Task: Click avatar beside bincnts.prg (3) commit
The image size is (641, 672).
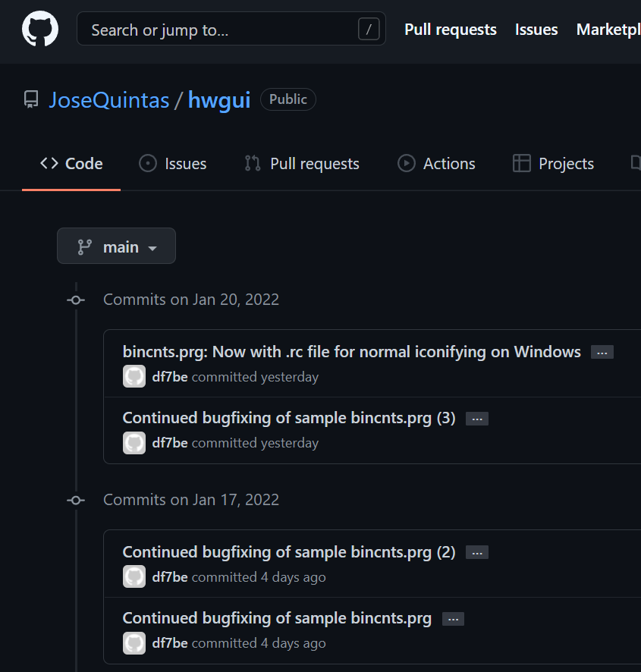Action: [x=134, y=443]
